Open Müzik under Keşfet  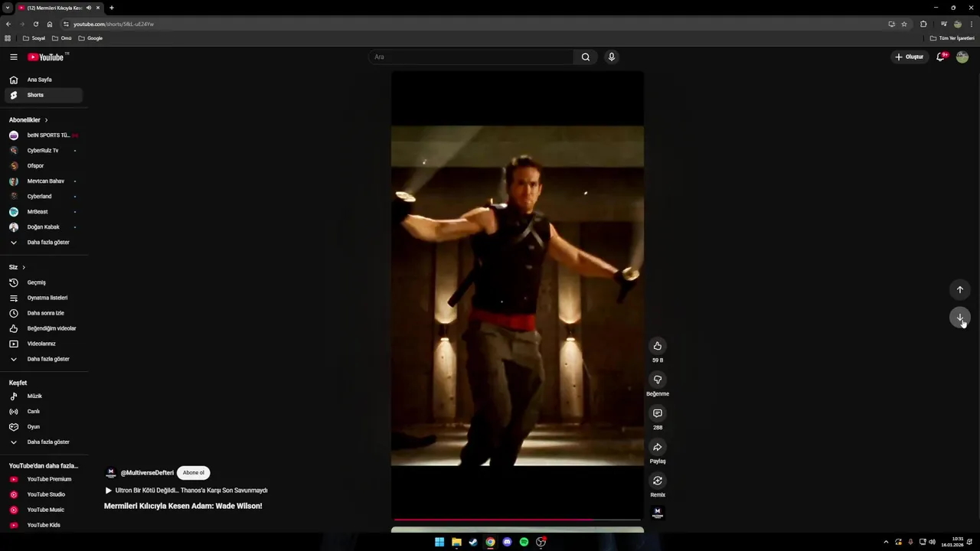pos(43,396)
